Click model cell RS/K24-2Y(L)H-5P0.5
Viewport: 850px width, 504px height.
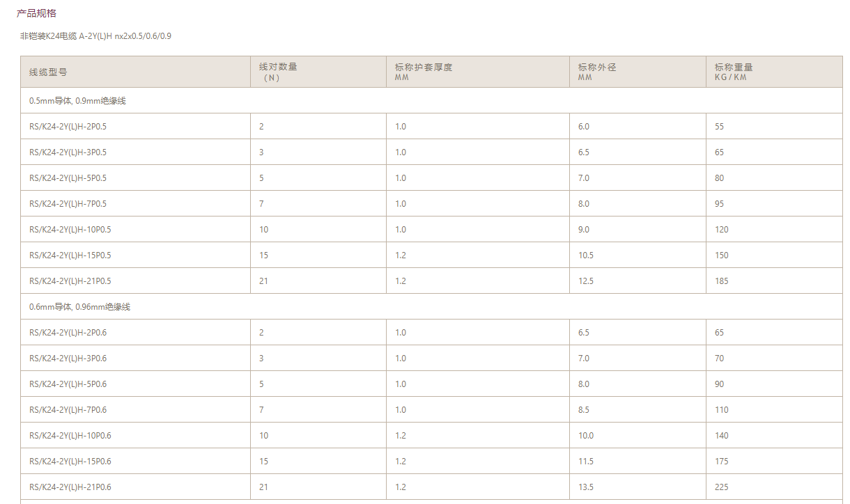68,178
